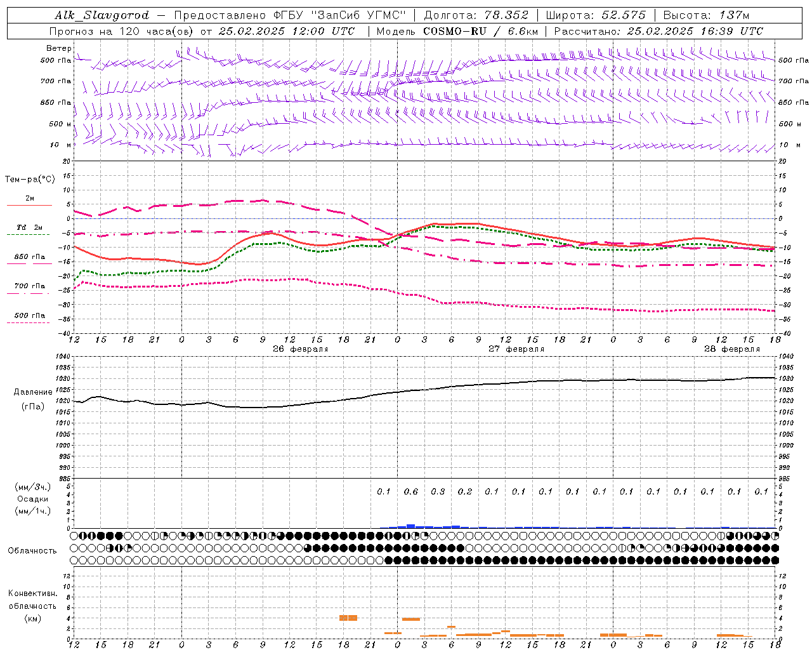Click the latitude value 'Широта: 52.575'
This screenshot has width=812, height=650.
click(x=596, y=15)
